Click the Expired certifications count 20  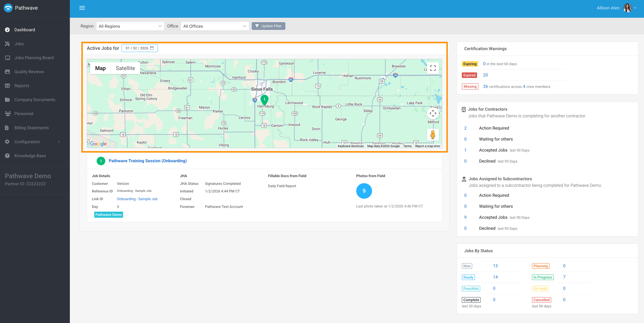click(485, 75)
